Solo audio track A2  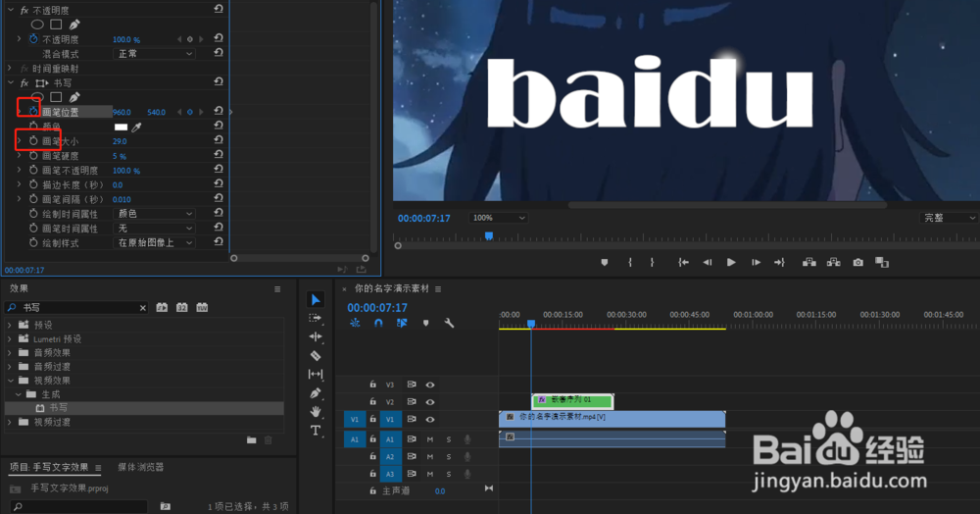(x=449, y=457)
